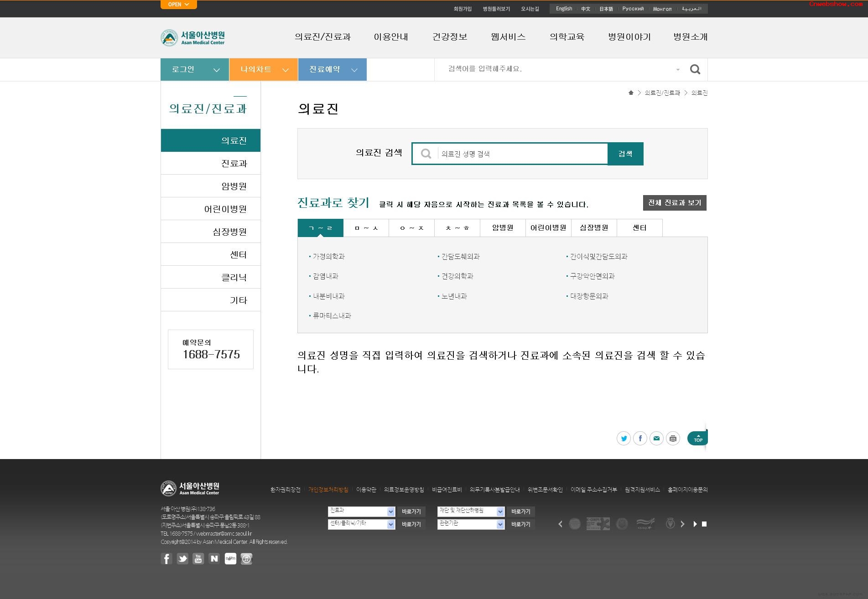Screen dimensions: 868x599
Task: Expand the 진료예약 dropdown
Action: (333, 69)
